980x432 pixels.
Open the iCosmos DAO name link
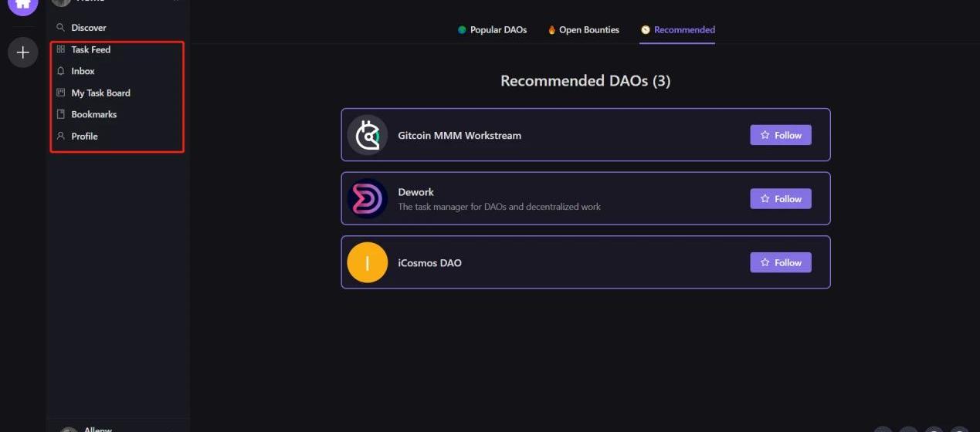tap(429, 263)
